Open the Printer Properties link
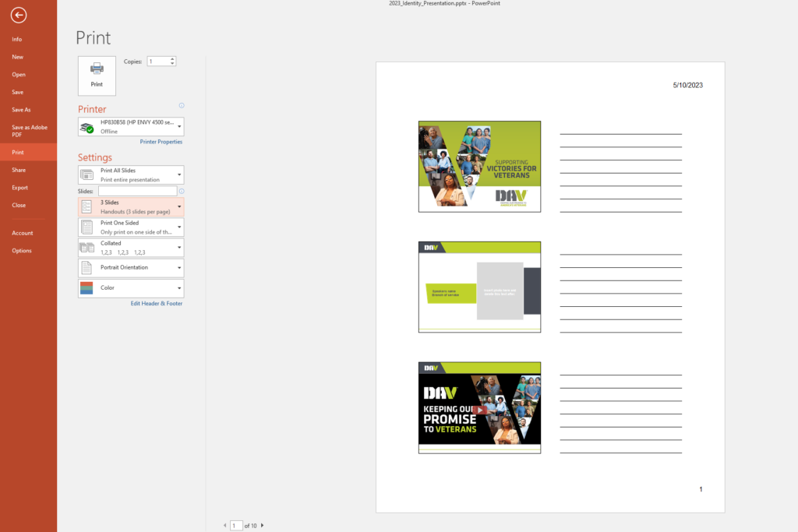This screenshot has height=532, width=798. [x=161, y=142]
